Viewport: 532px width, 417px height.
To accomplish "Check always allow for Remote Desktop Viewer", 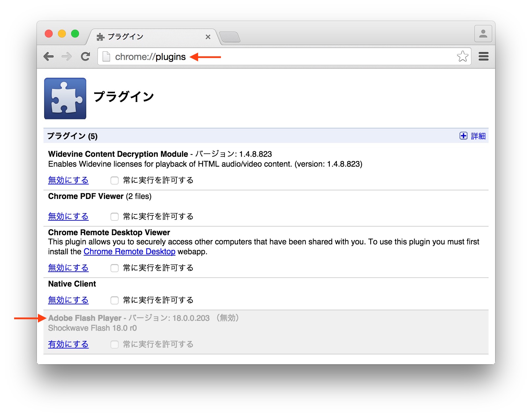I will click(x=115, y=268).
